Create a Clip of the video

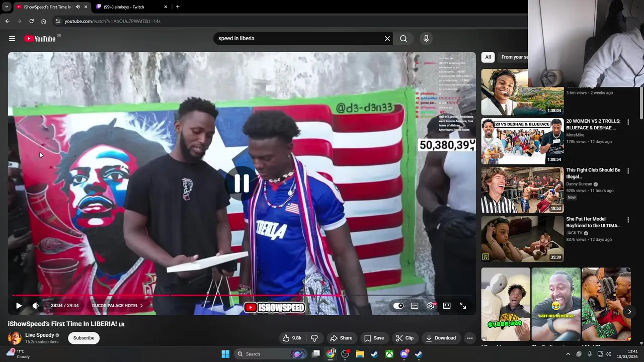(405, 338)
